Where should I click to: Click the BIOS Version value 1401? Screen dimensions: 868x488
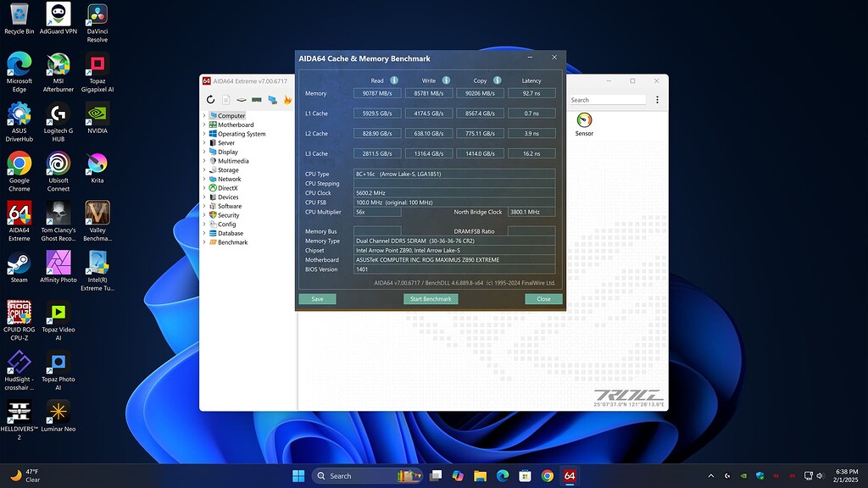click(454, 269)
